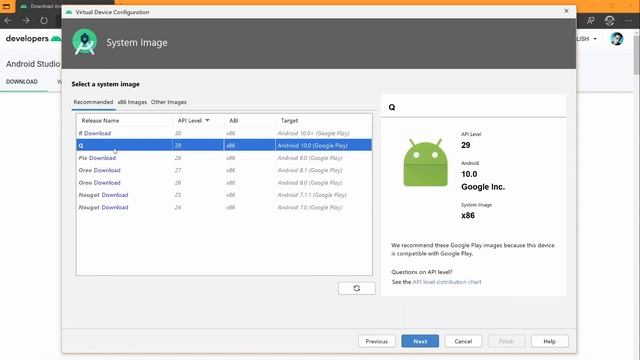Open the DOWNLOAD tab on the developers page

pos(22,82)
